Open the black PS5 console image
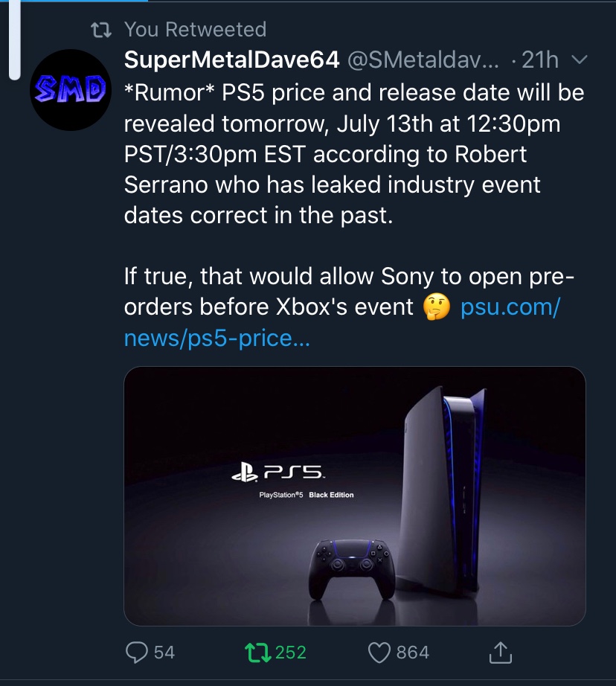 pos(446,491)
